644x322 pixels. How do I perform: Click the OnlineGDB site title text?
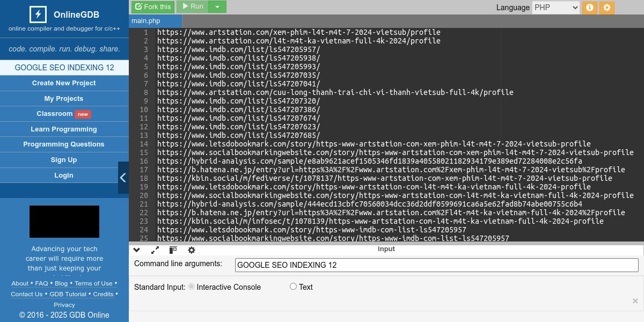click(x=76, y=14)
